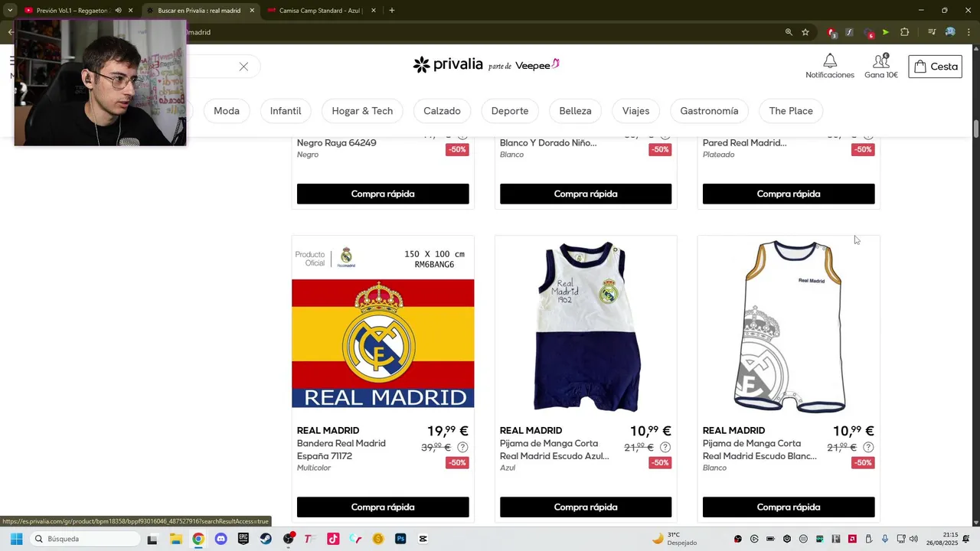Open the Calzado category
Viewport: 980px width, 551px height.
442,111
